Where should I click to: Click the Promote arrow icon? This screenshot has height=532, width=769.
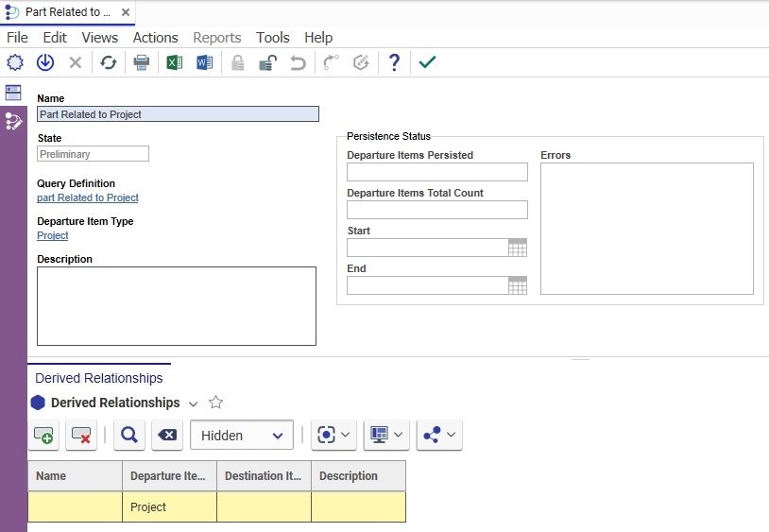pyautogui.click(x=331, y=62)
